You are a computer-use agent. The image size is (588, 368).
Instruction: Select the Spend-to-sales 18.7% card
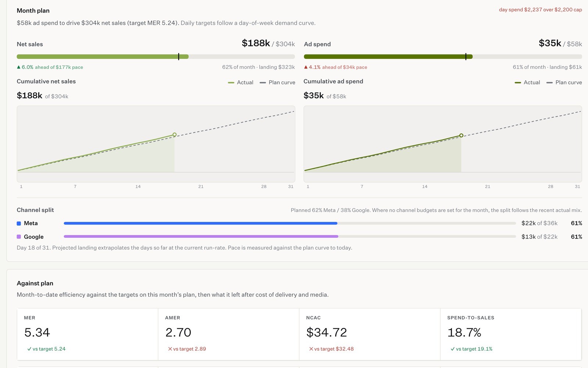511,334
